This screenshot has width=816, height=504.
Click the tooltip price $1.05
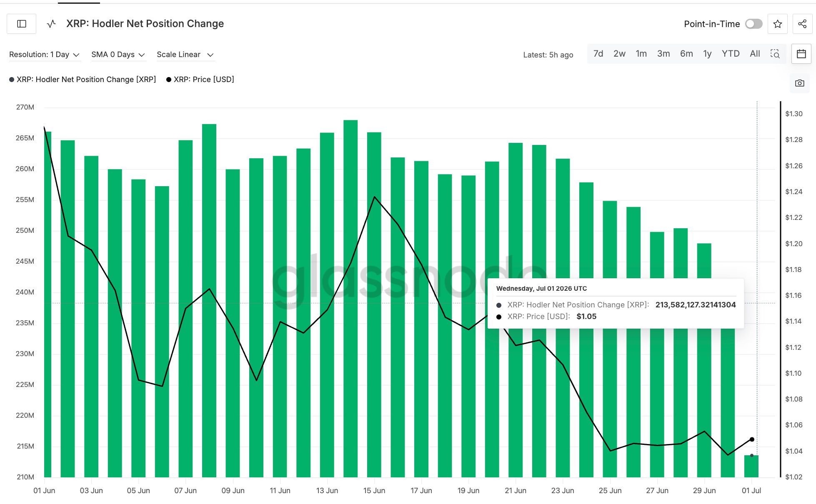pyautogui.click(x=586, y=317)
